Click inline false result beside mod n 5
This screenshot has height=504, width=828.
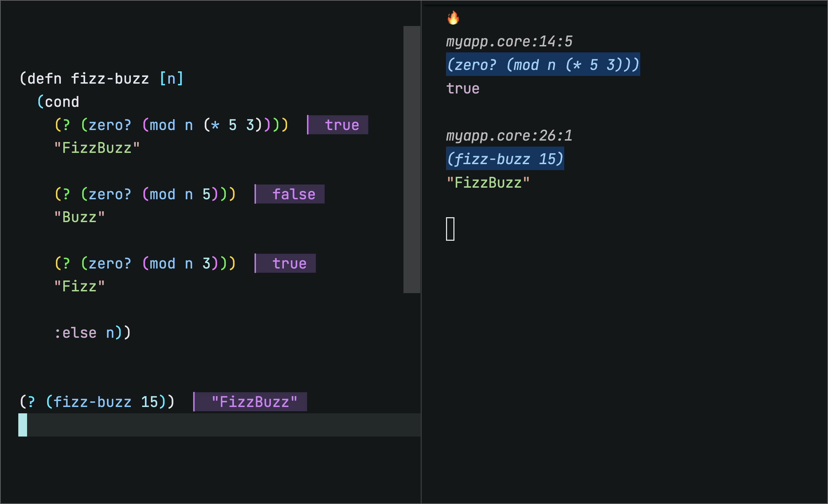tap(289, 194)
